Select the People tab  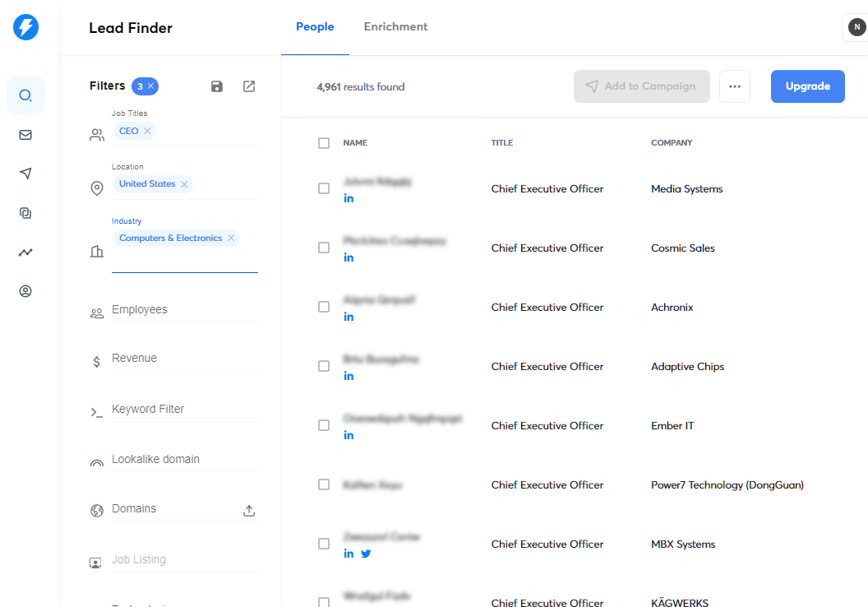315,26
